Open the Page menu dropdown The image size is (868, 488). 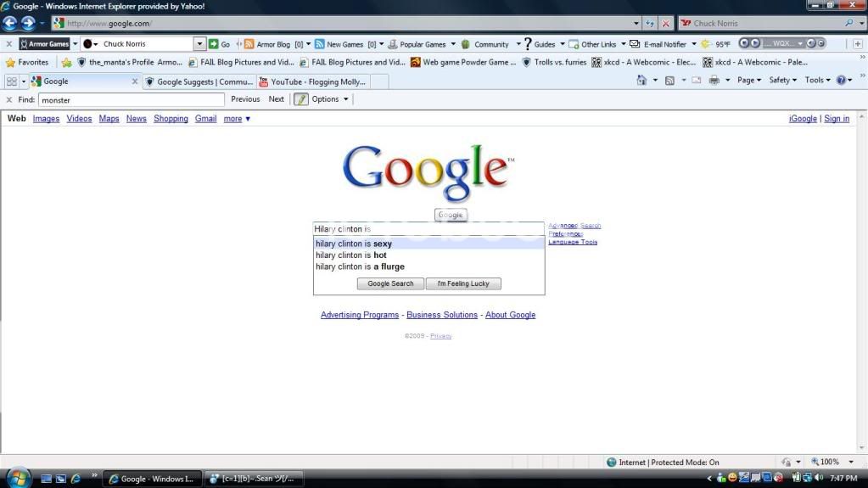click(x=749, y=81)
